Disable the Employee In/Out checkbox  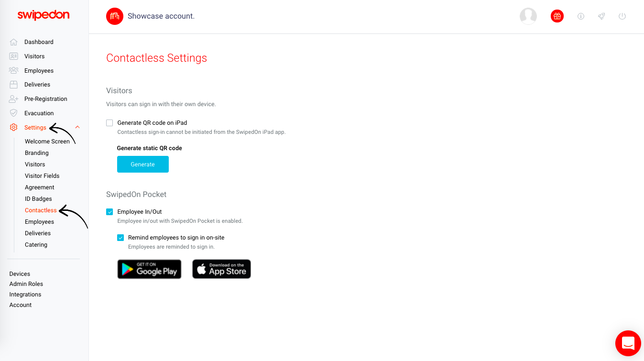(109, 212)
